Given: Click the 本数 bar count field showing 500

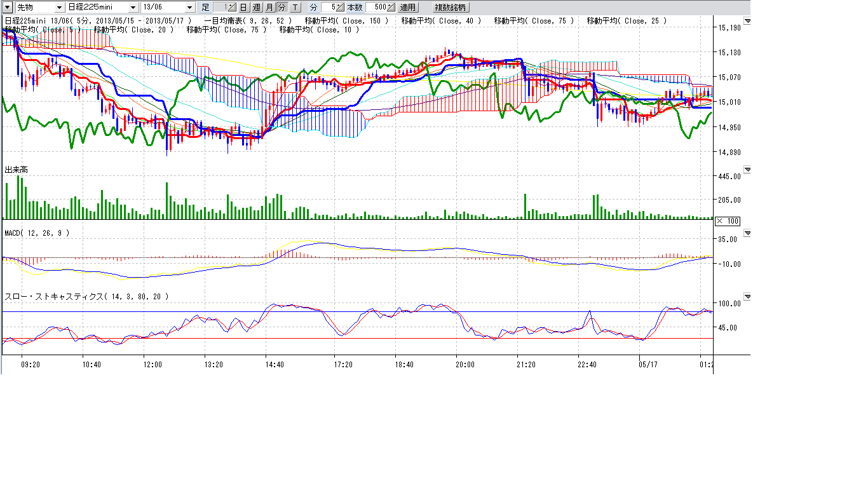Looking at the screenshot, I should 381,8.
